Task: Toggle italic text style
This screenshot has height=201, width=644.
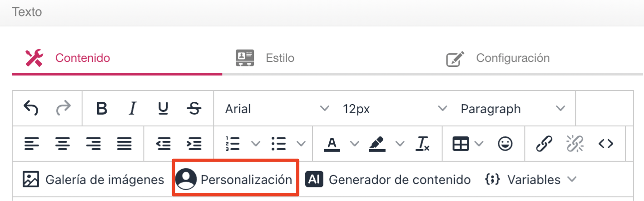Action: click(133, 109)
